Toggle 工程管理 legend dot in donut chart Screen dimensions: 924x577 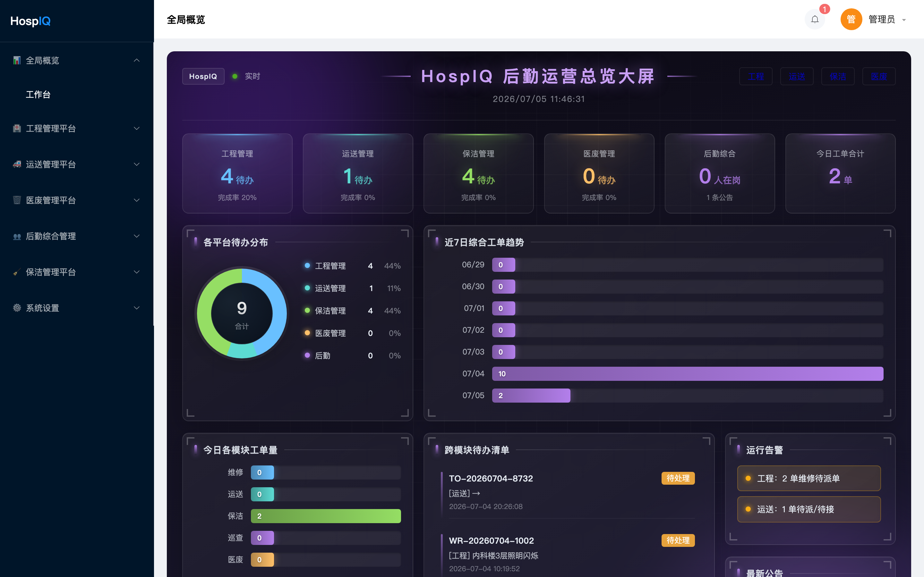[307, 265]
